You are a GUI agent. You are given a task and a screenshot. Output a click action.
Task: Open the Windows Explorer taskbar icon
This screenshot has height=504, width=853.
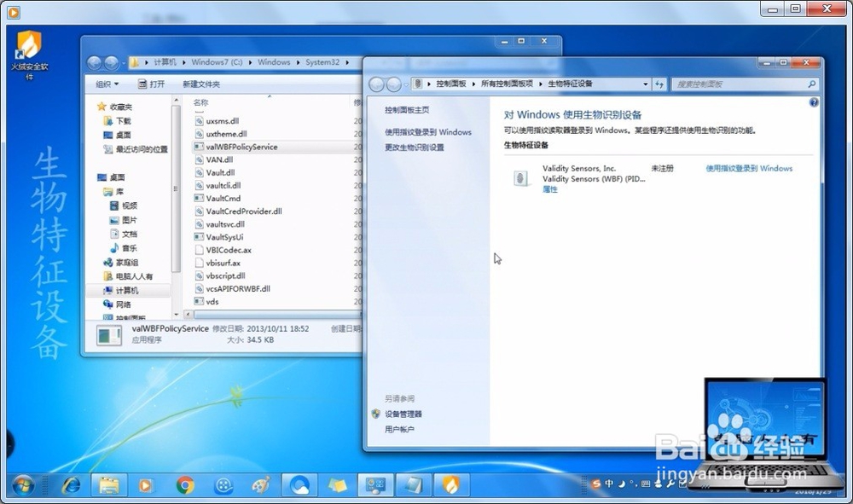109,484
